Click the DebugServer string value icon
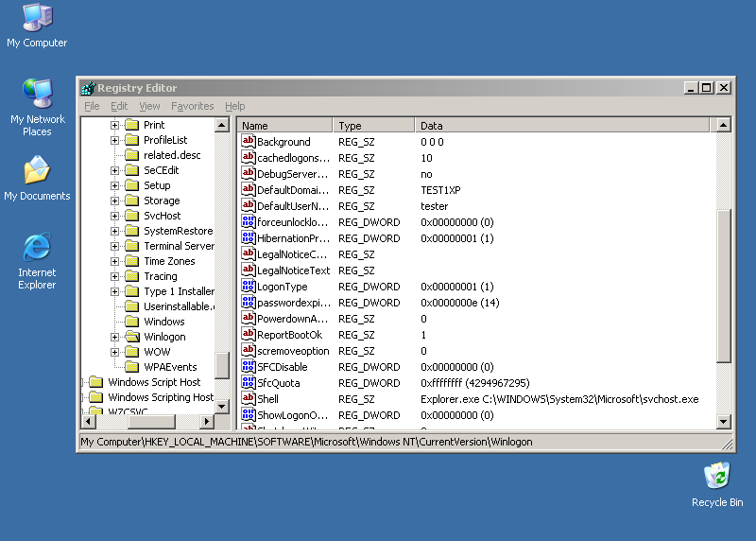Viewport: 756px width, 541px height. click(249, 173)
